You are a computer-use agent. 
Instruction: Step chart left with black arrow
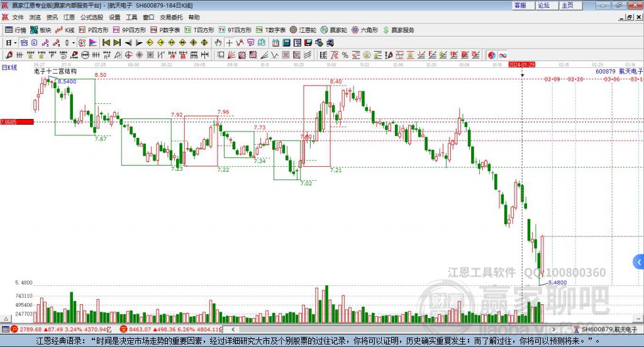[x=128, y=43]
